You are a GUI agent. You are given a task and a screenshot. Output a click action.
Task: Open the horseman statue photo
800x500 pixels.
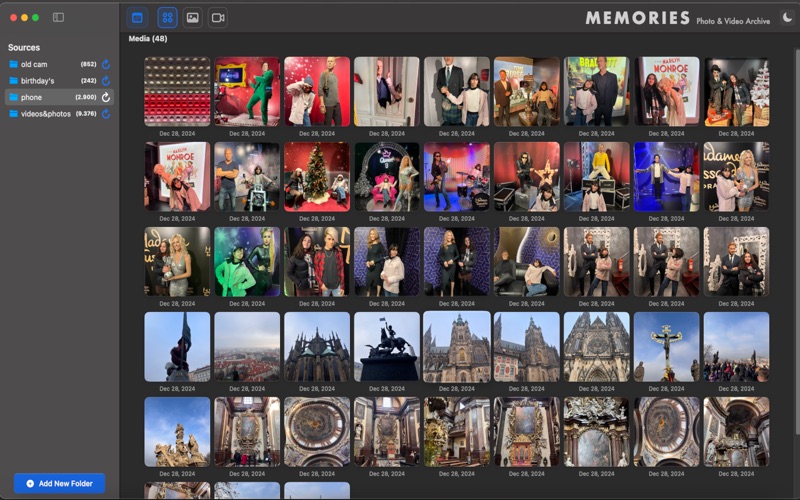pyautogui.click(x=387, y=347)
